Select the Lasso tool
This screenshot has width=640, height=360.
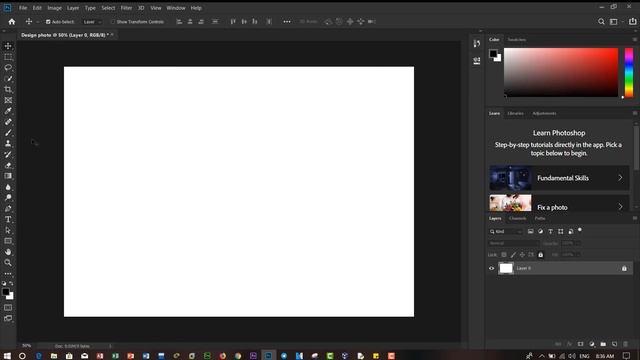coord(8,67)
